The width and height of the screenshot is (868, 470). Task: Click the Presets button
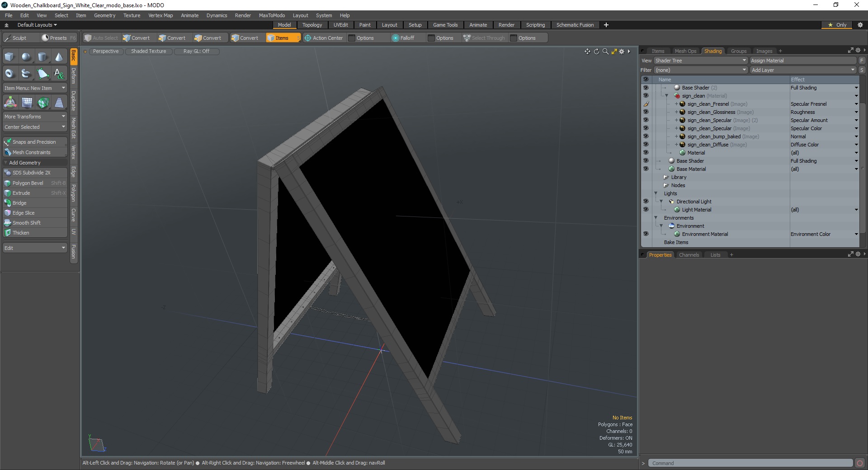pyautogui.click(x=58, y=38)
